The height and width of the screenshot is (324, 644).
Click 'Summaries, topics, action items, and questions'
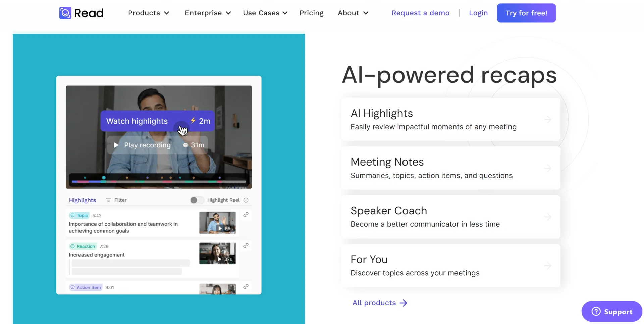[x=431, y=176]
